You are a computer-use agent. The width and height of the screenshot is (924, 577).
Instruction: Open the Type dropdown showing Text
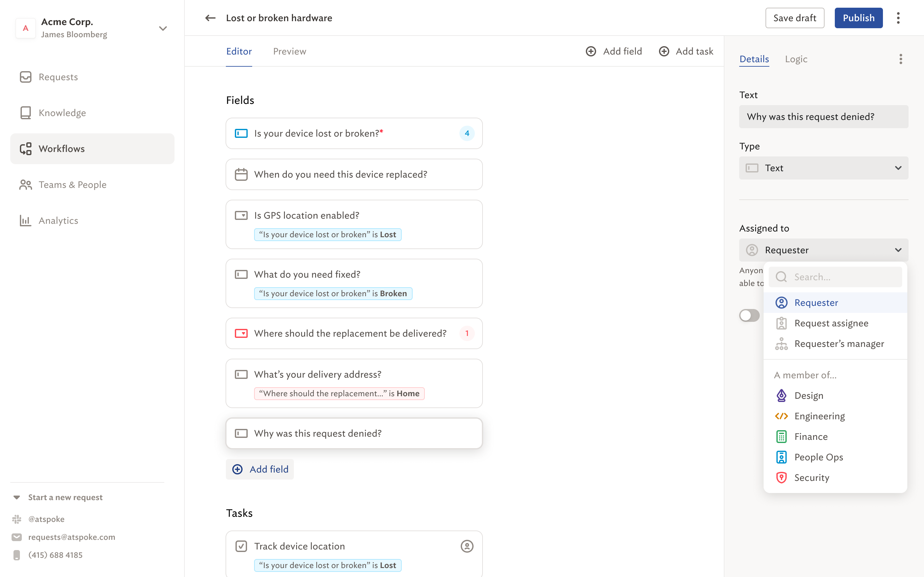tap(824, 168)
